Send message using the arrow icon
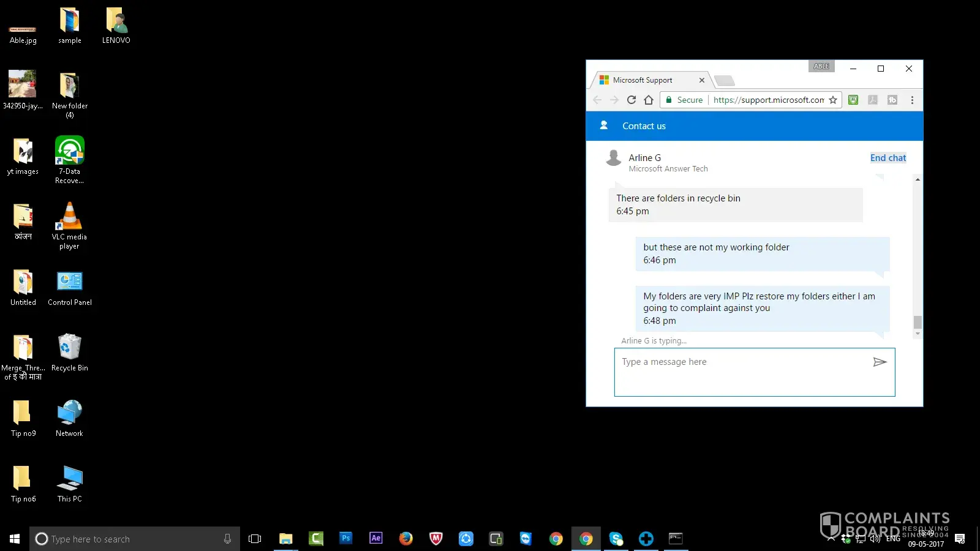 click(880, 362)
